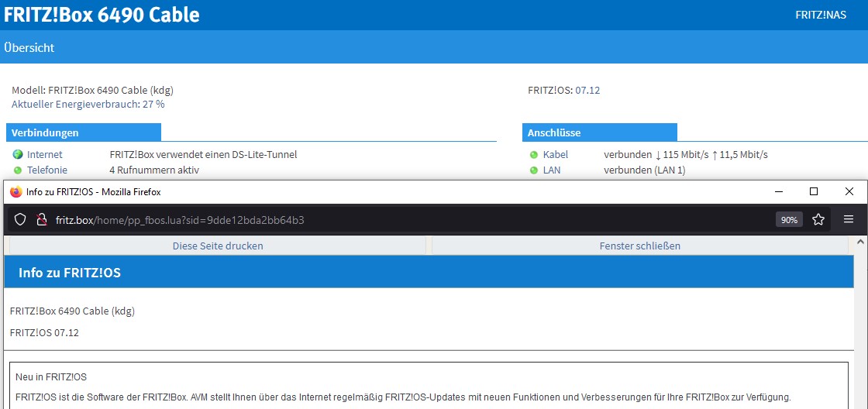Maximize the Info zu FRITZ!OS window
The image size is (868, 409).
coord(814,191)
